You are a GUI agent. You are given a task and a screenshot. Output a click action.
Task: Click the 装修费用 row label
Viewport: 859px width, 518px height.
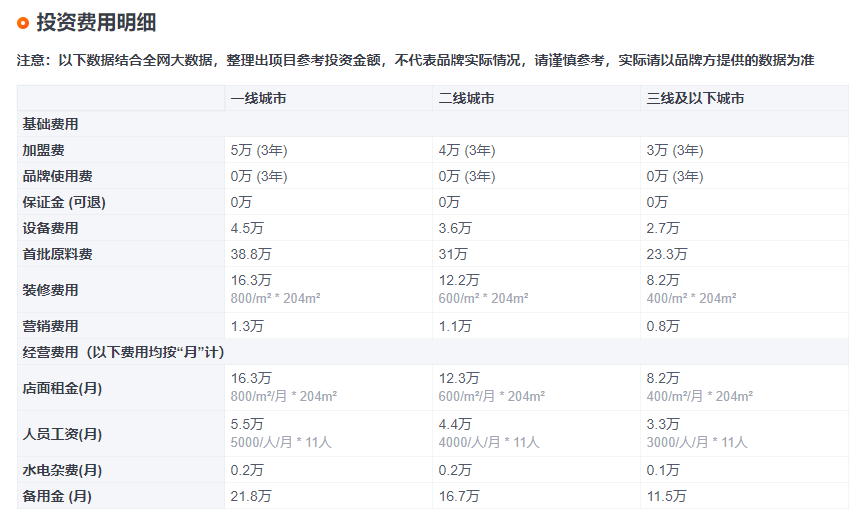tap(50, 290)
